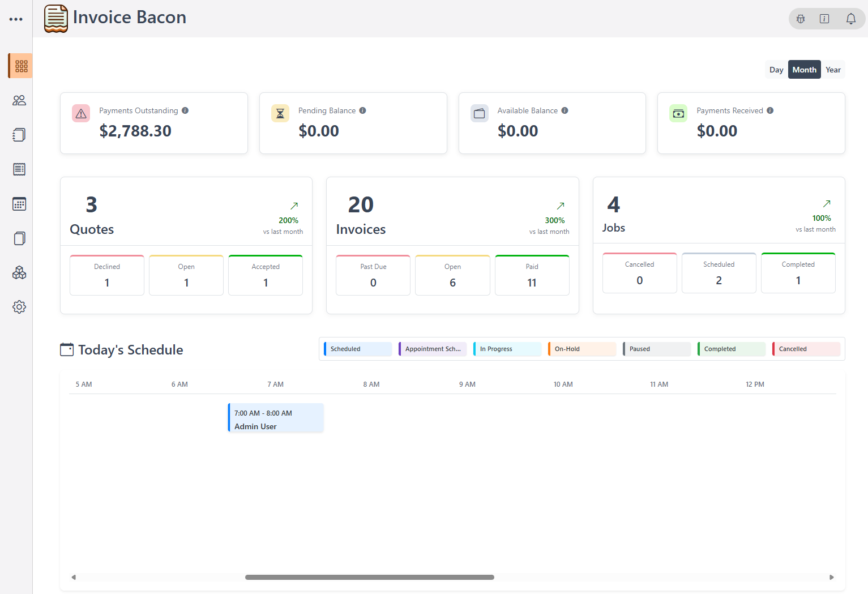Click the 10 AM time label

(x=563, y=384)
